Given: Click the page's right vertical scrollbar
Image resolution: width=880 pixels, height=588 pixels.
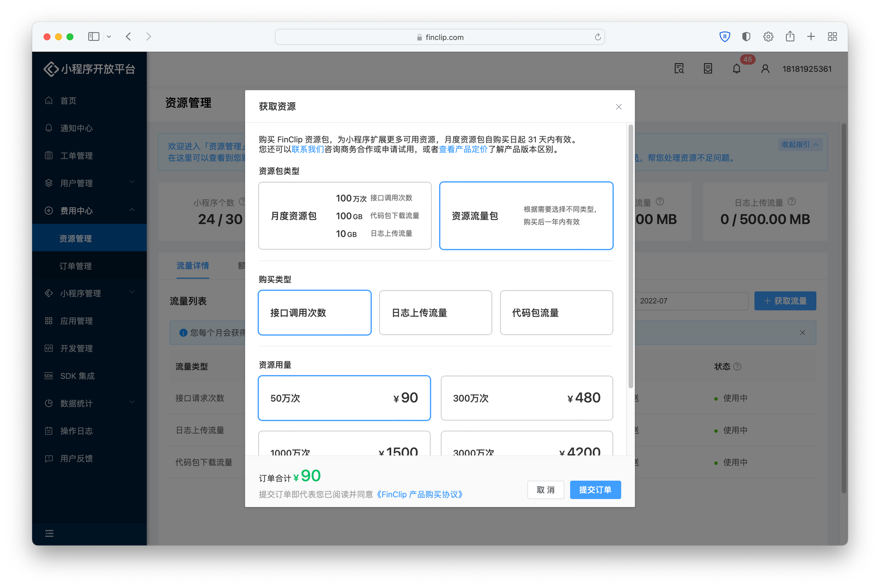Looking at the screenshot, I should coord(844,308).
